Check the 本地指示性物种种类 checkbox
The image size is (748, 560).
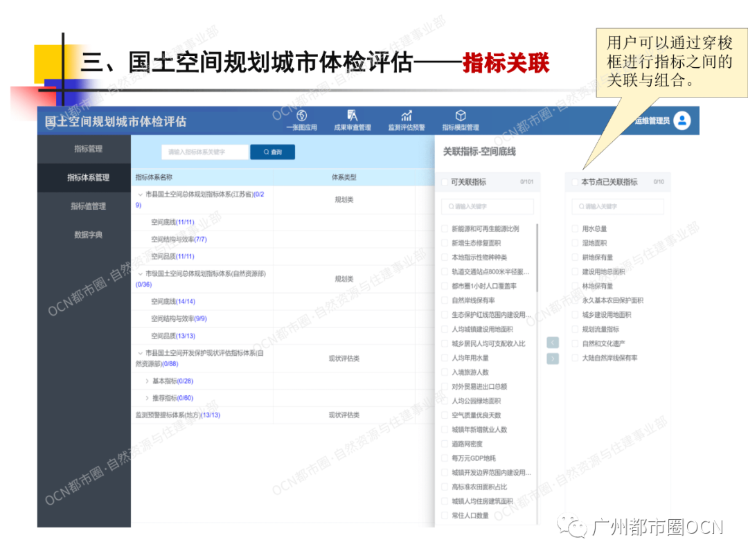pyautogui.click(x=445, y=258)
